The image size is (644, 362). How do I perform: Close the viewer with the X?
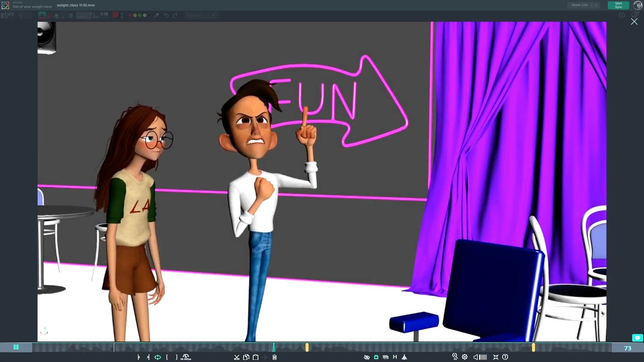[x=634, y=22]
